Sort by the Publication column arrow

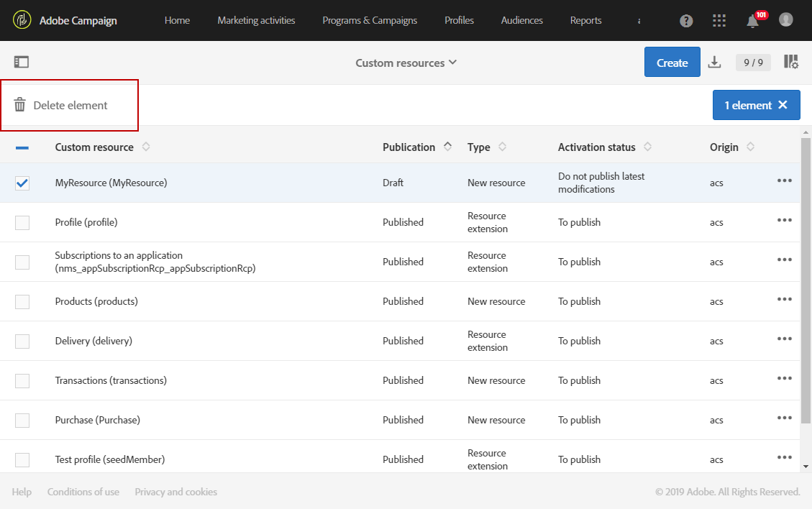[447, 147]
